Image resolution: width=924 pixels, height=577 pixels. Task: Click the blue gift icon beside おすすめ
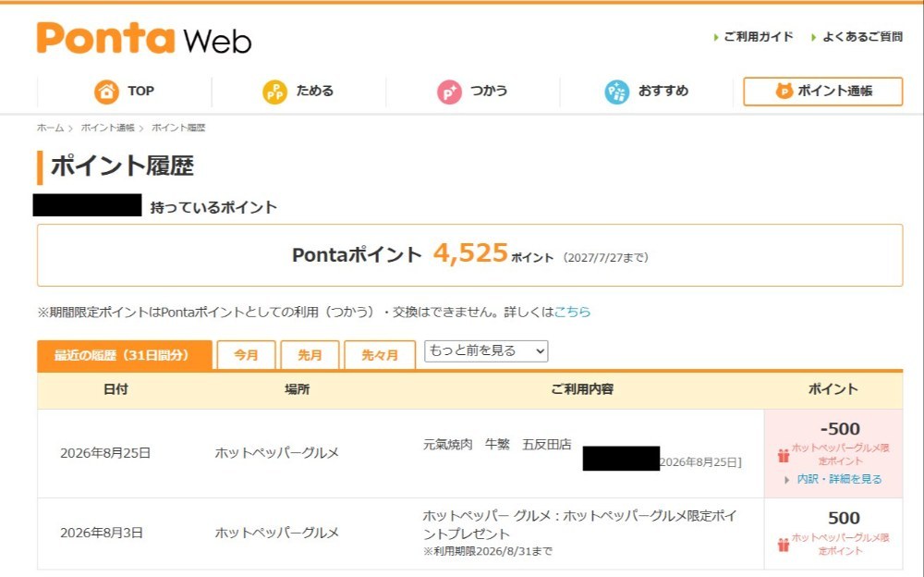point(617,92)
